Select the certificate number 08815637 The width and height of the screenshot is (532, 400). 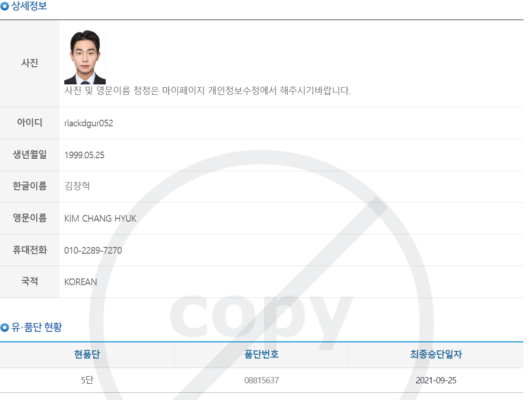[261, 380]
